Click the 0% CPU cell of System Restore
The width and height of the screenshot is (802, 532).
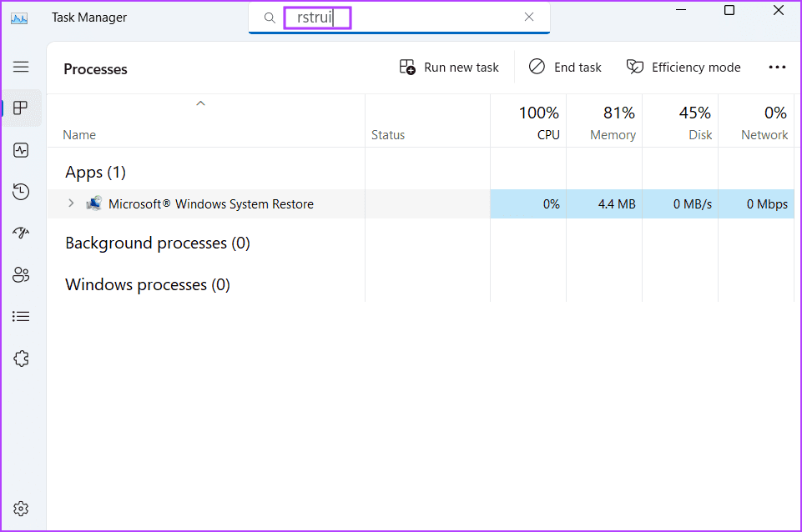pyautogui.click(x=528, y=204)
